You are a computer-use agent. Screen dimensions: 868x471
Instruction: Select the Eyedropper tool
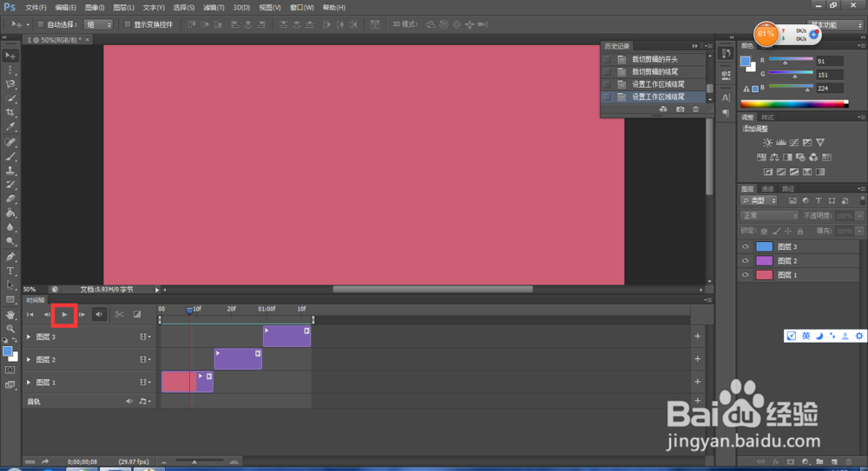pyautogui.click(x=10, y=127)
